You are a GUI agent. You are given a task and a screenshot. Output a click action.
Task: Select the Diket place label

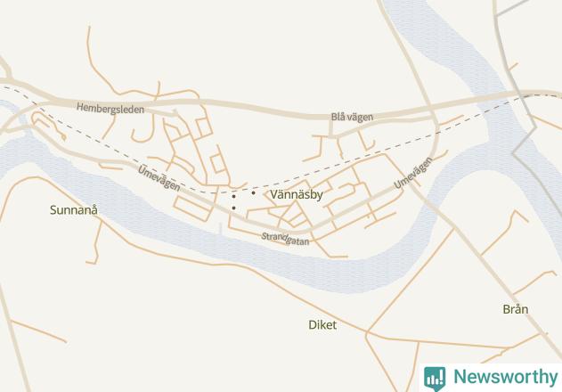coord(322,325)
